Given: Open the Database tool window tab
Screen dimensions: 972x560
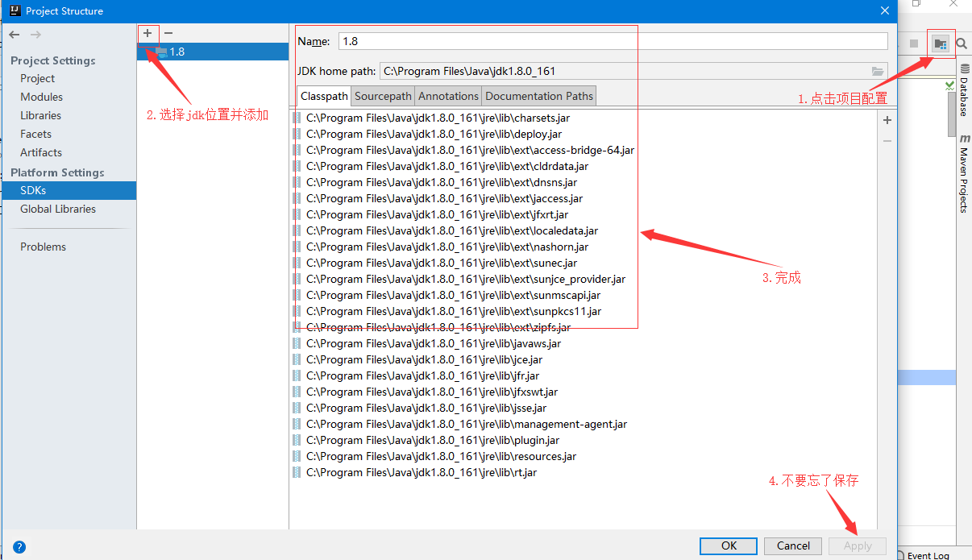Looking at the screenshot, I should pos(964,90).
